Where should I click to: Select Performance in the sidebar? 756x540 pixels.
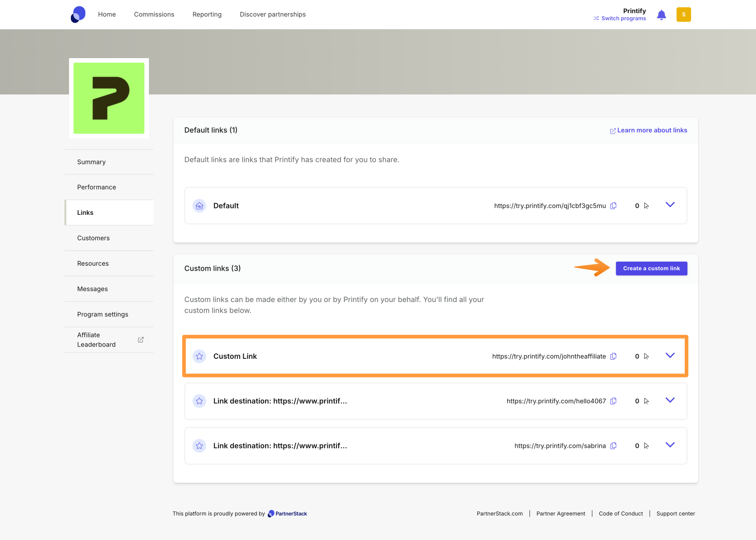pos(109,187)
